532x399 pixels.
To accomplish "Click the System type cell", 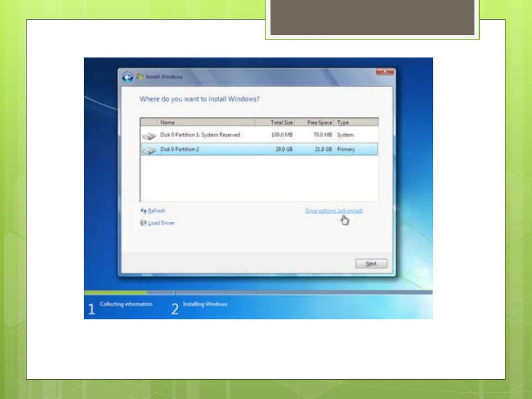I will point(345,135).
